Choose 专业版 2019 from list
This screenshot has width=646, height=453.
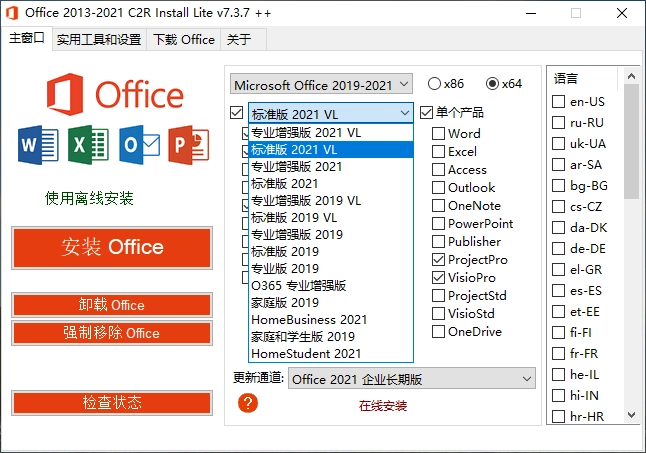(331, 269)
